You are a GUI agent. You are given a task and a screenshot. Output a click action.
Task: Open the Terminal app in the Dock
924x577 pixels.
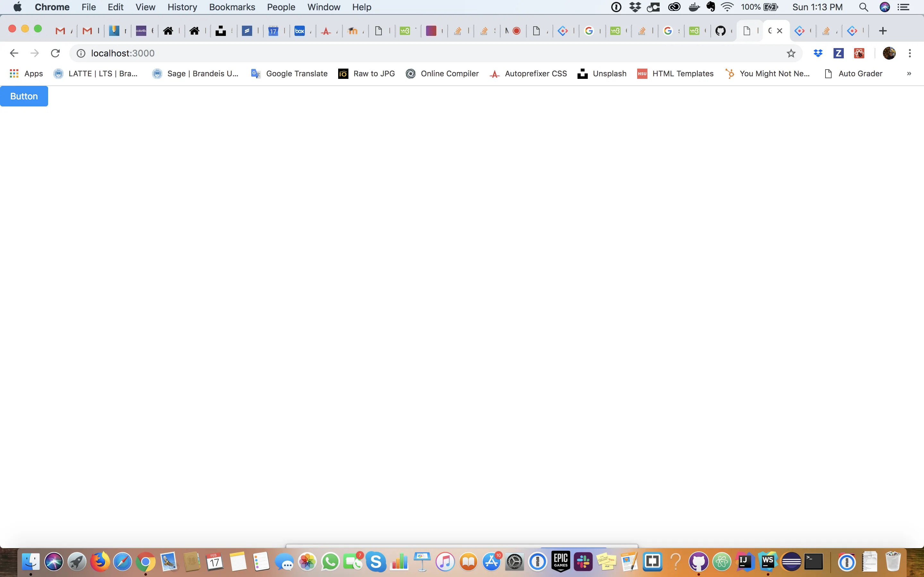click(814, 561)
